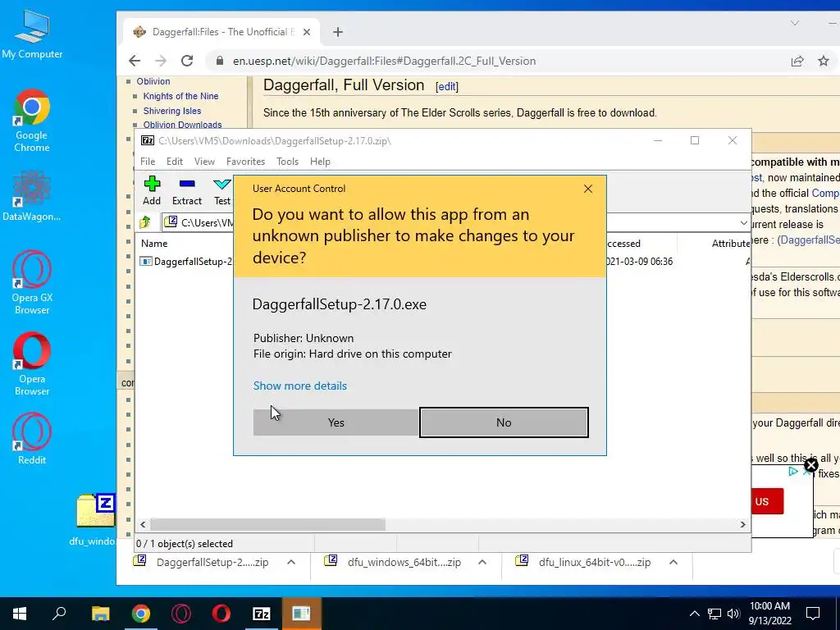The width and height of the screenshot is (840, 630).
Task: Open taskbar search magnifier
Action: [59, 614]
